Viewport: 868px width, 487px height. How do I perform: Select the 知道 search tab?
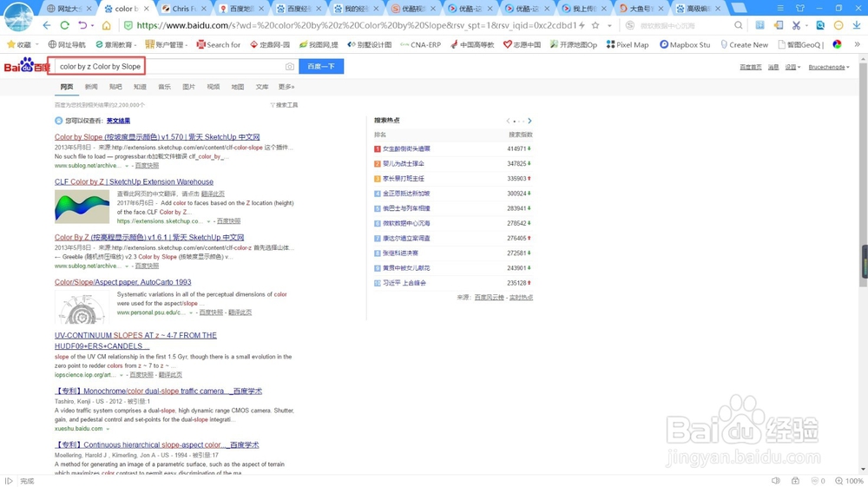[140, 87]
